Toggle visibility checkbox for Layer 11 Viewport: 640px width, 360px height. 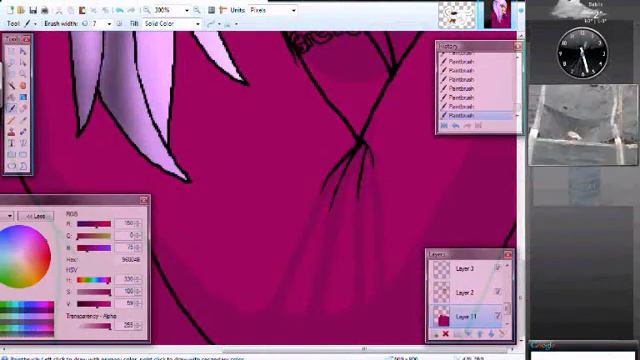point(498,316)
